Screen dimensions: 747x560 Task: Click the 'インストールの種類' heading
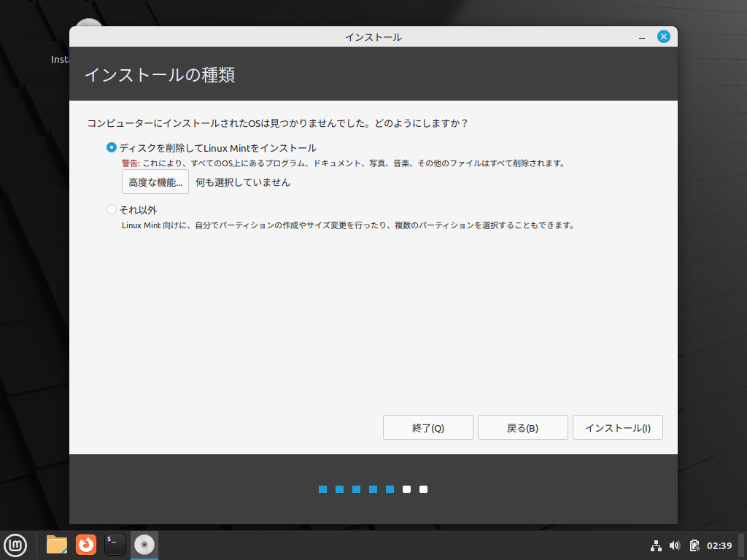(x=160, y=75)
